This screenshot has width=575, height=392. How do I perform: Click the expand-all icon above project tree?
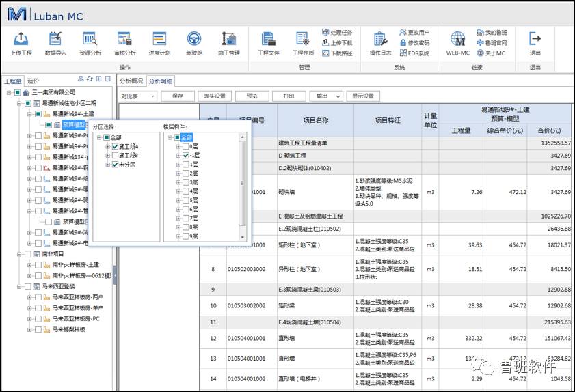pyautogui.click(x=98, y=79)
